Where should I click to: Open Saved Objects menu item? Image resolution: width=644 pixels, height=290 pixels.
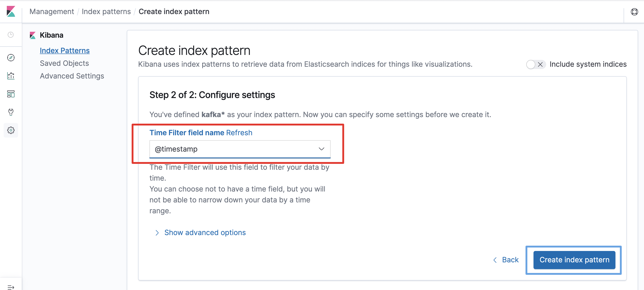[x=65, y=63]
